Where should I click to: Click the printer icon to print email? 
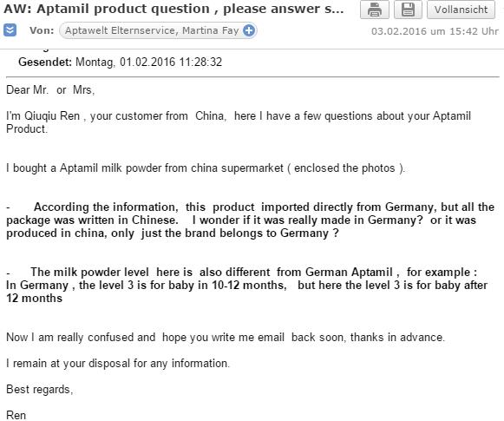[x=375, y=10]
